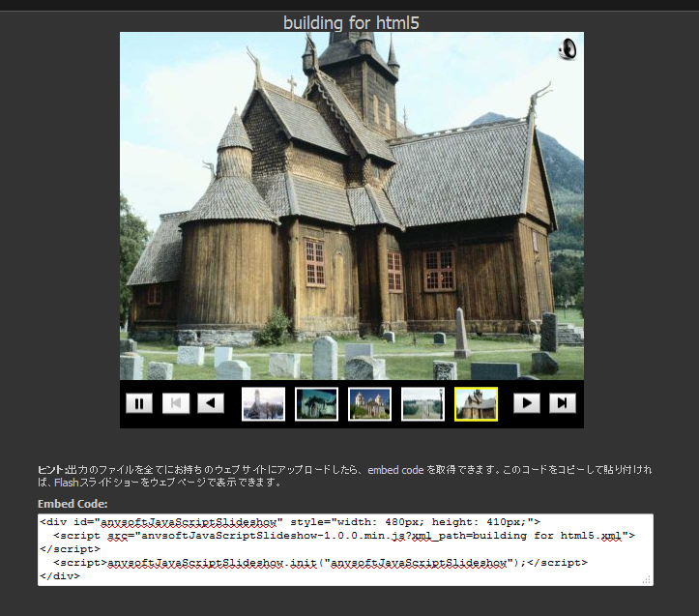This screenshot has height=616, width=699.
Task: Select the twin-tower cathedral thumbnail
Action: [x=369, y=404]
